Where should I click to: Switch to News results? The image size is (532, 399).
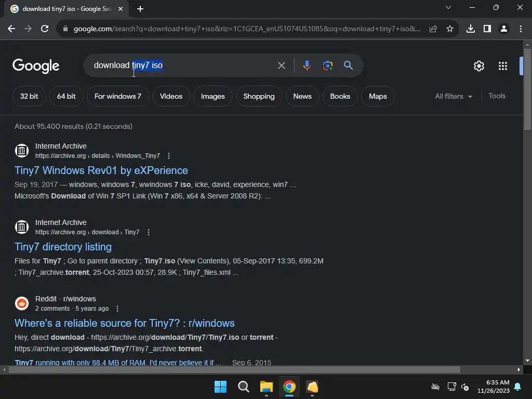click(x=302, y=96)
